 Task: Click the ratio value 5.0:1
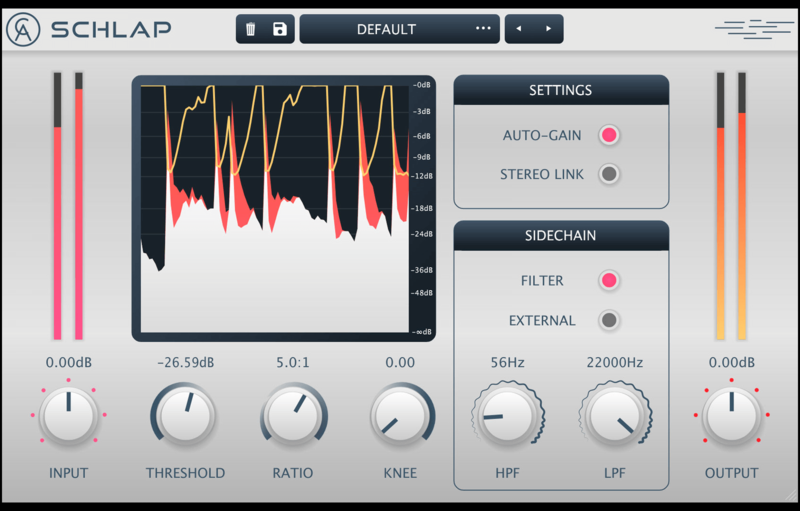tap(293, 363)
